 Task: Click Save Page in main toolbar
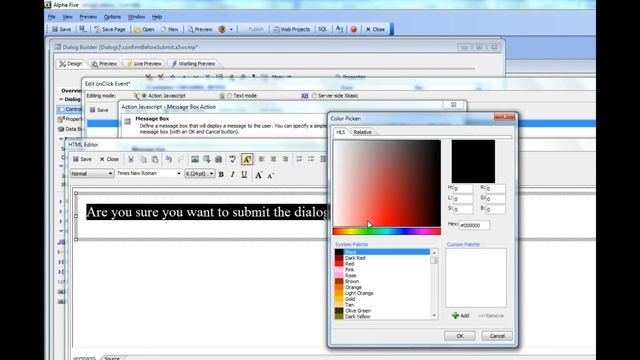point(110,29)
